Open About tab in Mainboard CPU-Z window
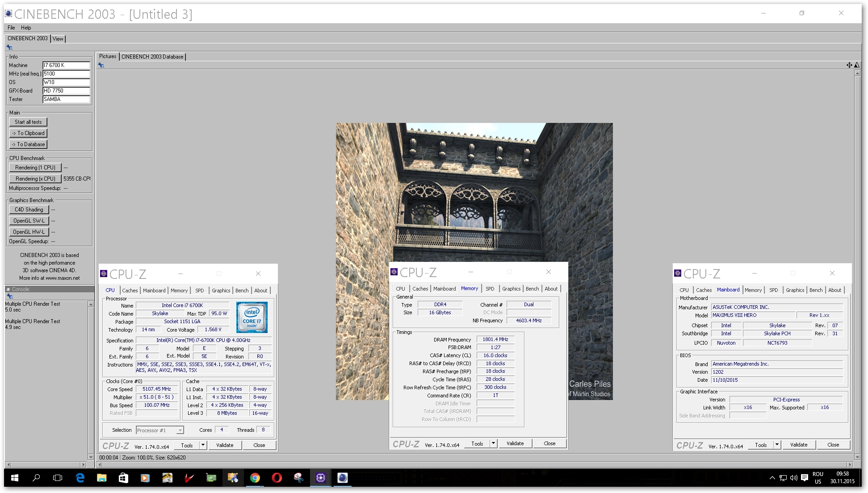The height and width of the screenshot is (493, 868). click(834, 290)
